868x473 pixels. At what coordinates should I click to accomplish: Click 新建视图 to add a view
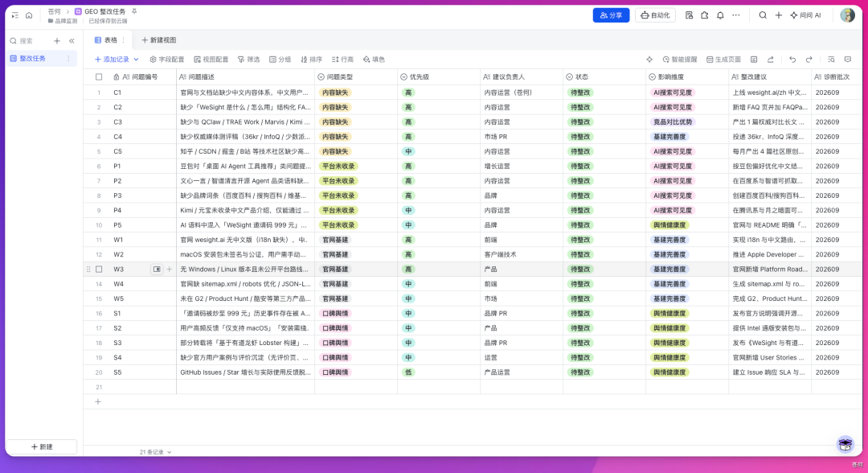point(159,40)
